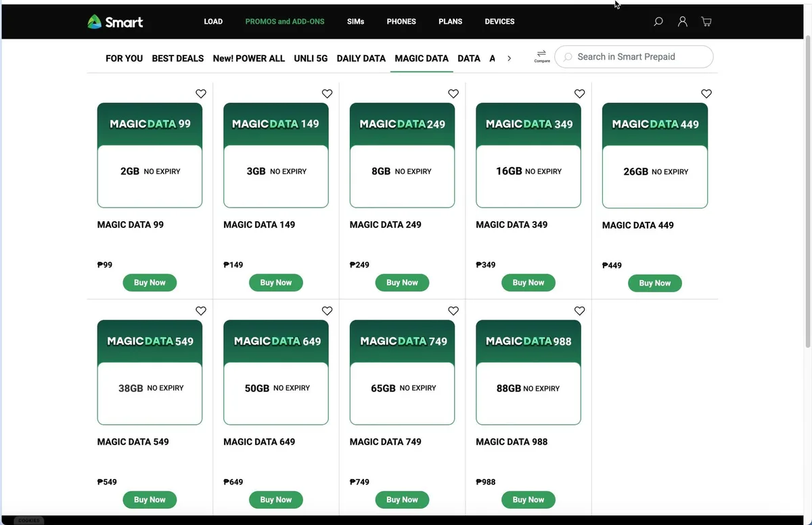
Task: Open the user account profile icon
Action: coord(683,22)
